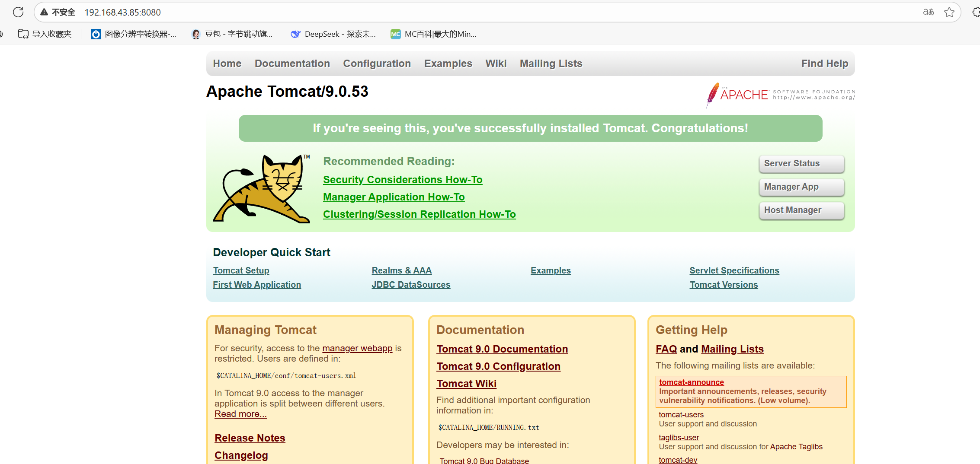Open Examples in the top navigation bar
980x464 pixels.
click(448, 64)
